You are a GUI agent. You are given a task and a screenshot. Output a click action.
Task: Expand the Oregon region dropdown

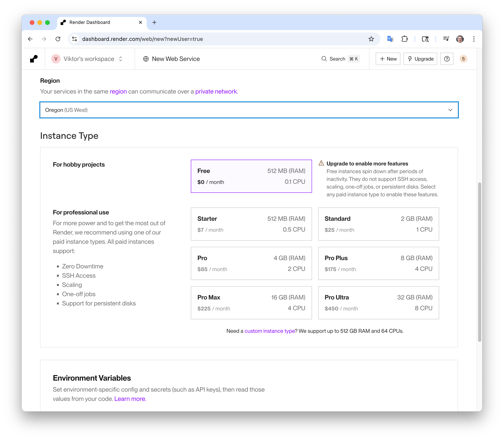pyautogui.click(x=249, y=110)
